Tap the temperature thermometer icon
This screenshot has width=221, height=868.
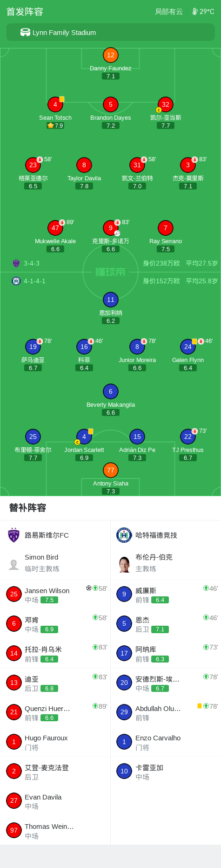pyautogui.click(x=195, y=12)
